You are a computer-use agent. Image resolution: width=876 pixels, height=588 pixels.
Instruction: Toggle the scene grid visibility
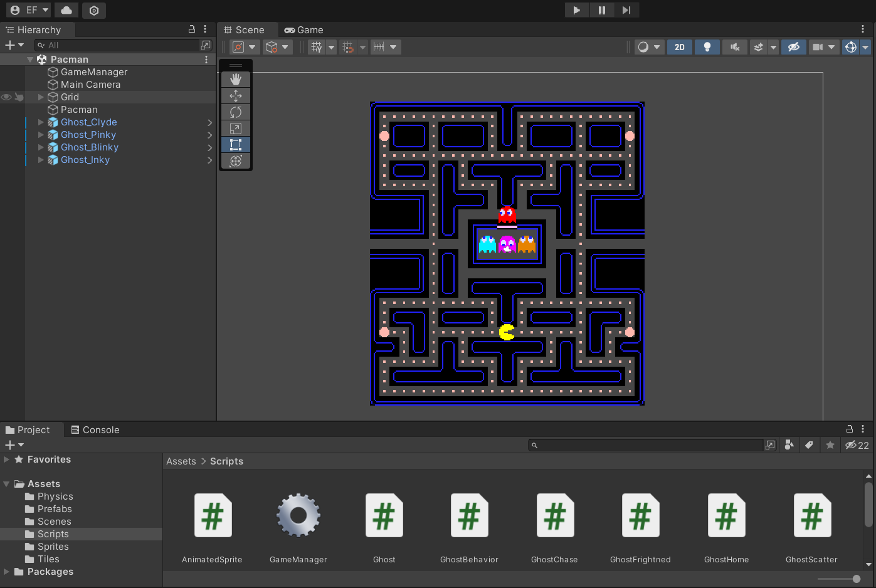(x=317, y=47)
